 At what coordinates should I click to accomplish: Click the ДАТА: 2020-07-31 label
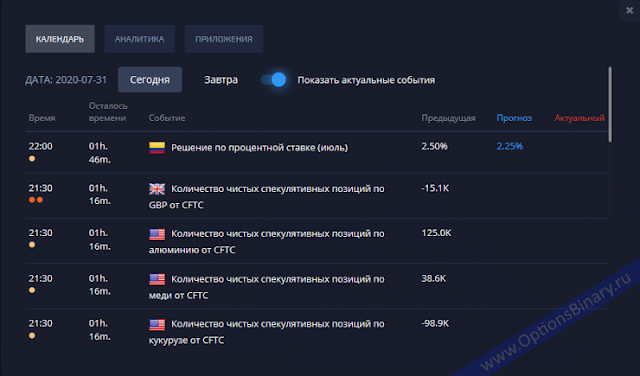pos(66,80)
